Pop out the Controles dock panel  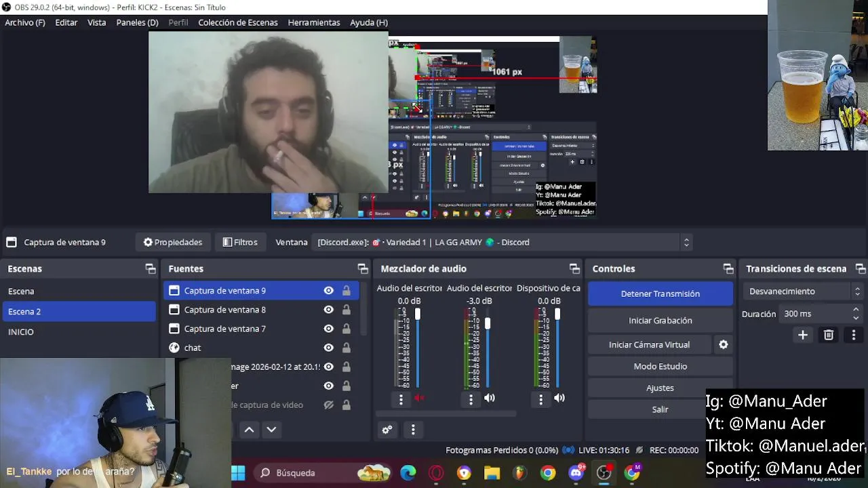tap(728, 269)
